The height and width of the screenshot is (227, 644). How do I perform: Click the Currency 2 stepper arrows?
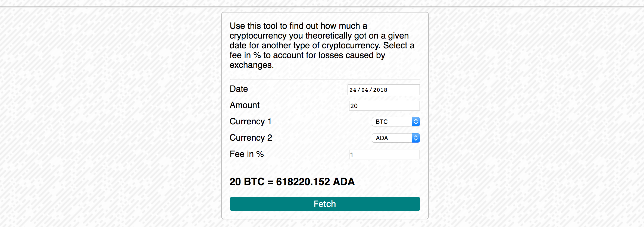[x=415, y=138]
